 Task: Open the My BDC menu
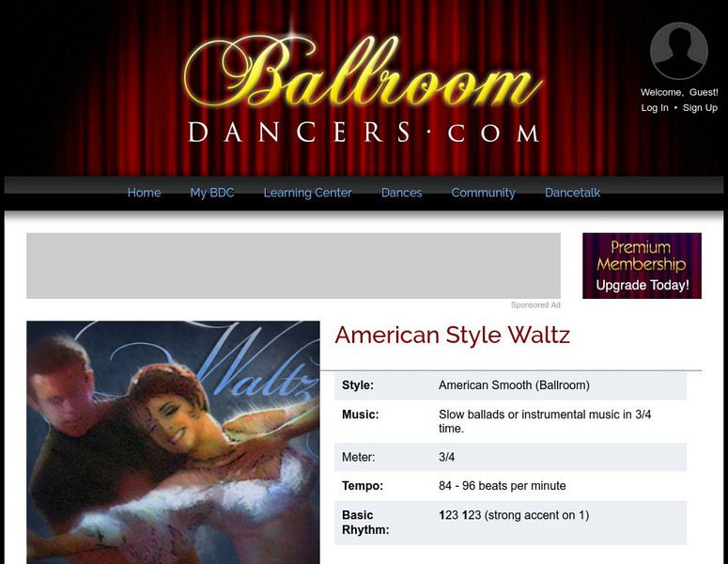(212, 193)
